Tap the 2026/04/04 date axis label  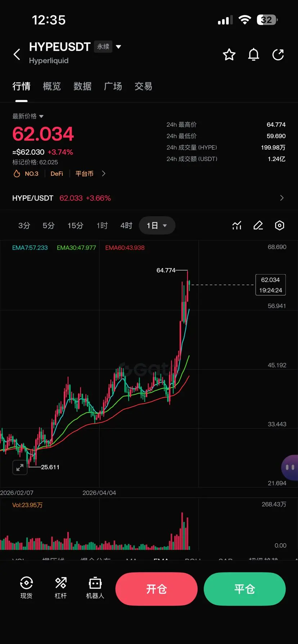(x=99, y=493)
